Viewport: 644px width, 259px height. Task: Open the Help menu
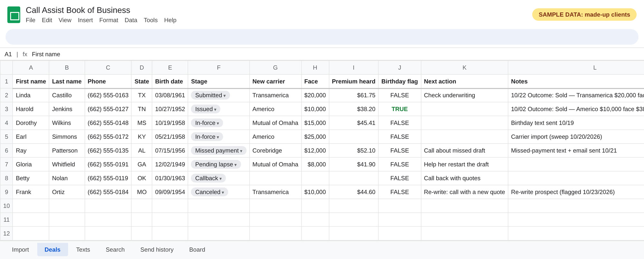click(x=170, y=20)
